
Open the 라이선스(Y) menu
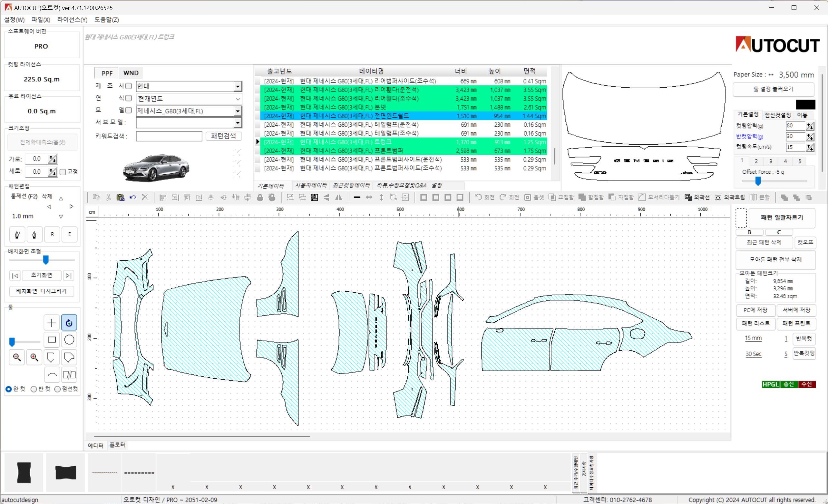(72, 20)
